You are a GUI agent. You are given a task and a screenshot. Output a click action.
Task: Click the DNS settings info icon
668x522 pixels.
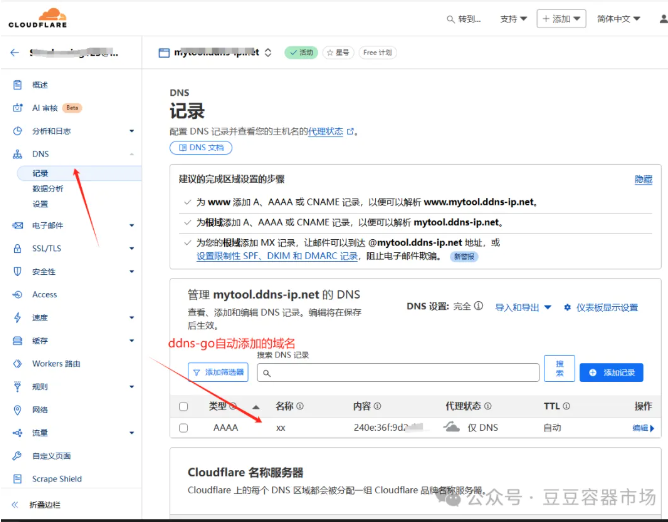coord(478,306)
